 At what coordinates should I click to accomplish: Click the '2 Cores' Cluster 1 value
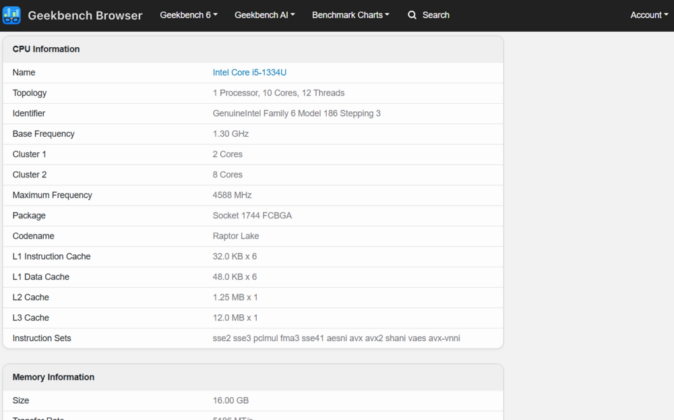[x=227, y=154]
